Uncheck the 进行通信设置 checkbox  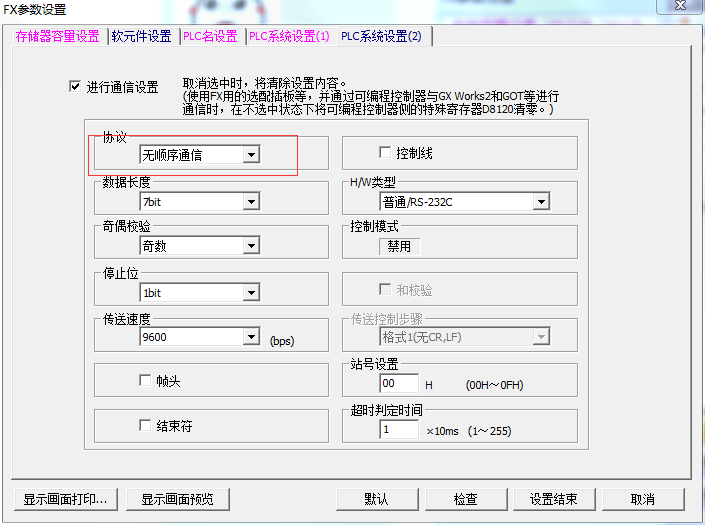point(74,87)
